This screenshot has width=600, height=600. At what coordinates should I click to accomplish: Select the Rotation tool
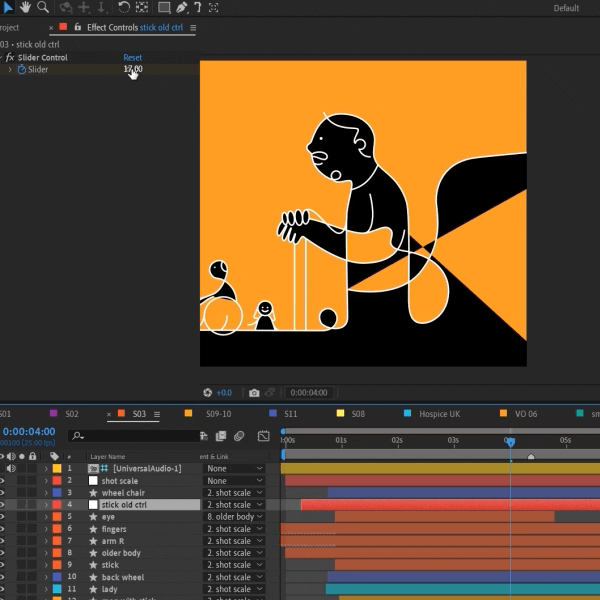[124, 7]
